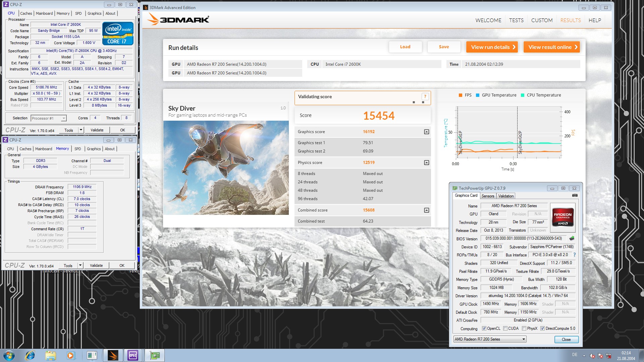Screen dimensions: 644x362
Task: Switch to Caches tab in top CPU-Z window
Action: click(26, 13)
